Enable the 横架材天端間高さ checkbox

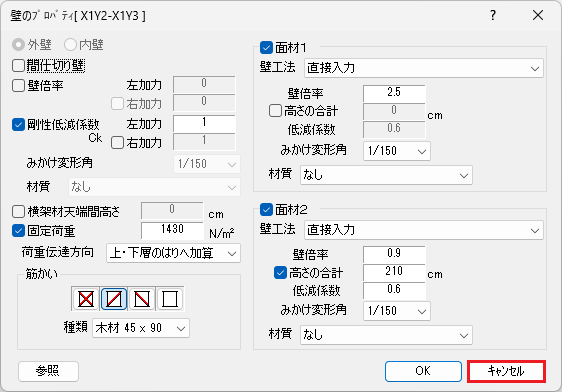click(18, 212)
